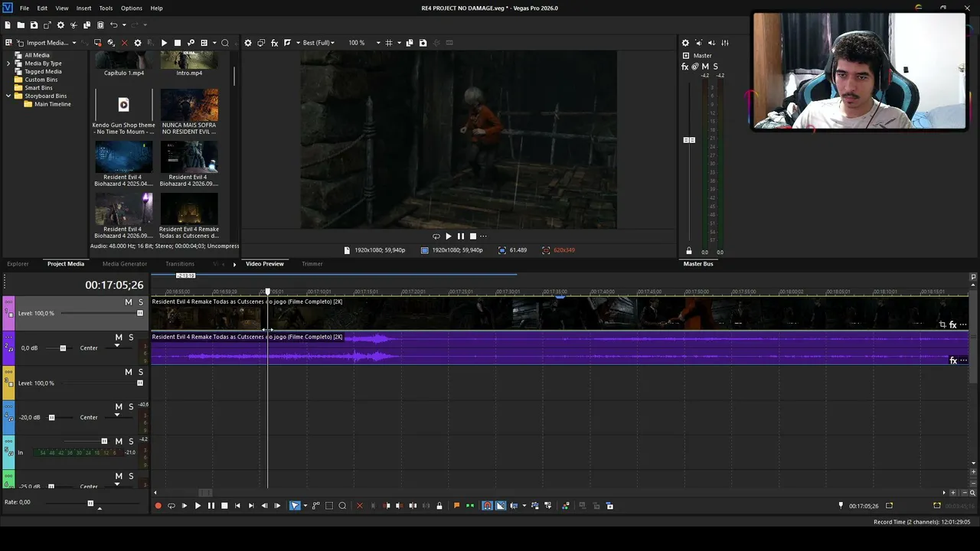Open Video FX from the preview toolbar
The image size is (980, 551).
click(274, 43)
